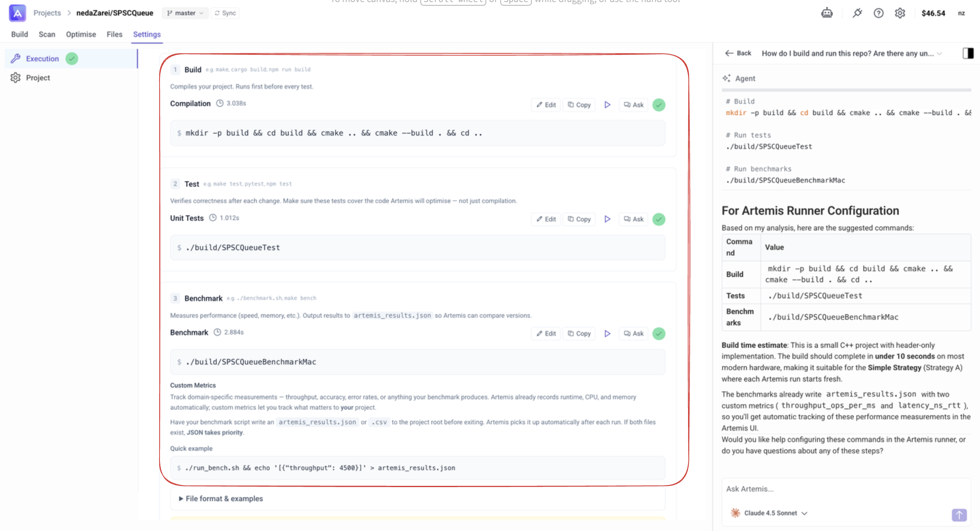
Task: Click the Unit Tests clock duration icon
Action: point(213,217)
